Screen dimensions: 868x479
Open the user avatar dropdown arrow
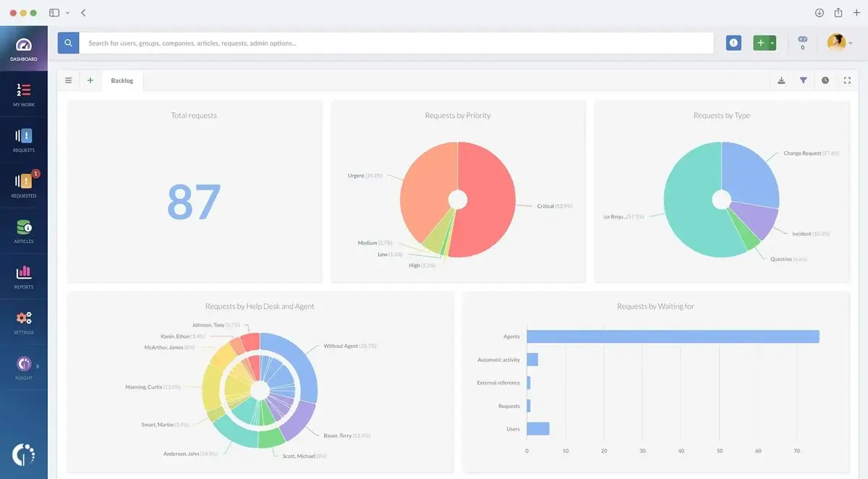(x=850, y=43)
